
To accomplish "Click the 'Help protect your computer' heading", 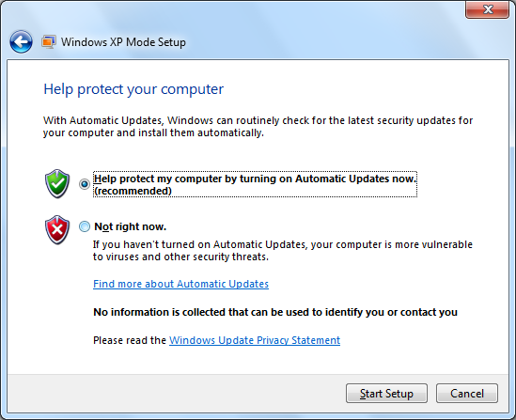I will [x=133, y=89].
